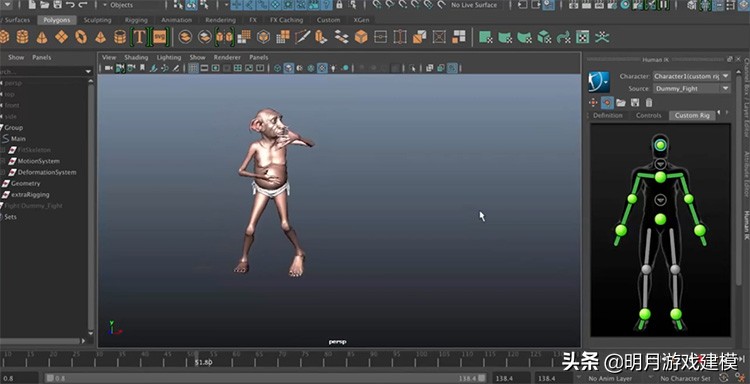Switch to HumanIK Controls tab
The image size is (750, 384).
click(648, 115)
